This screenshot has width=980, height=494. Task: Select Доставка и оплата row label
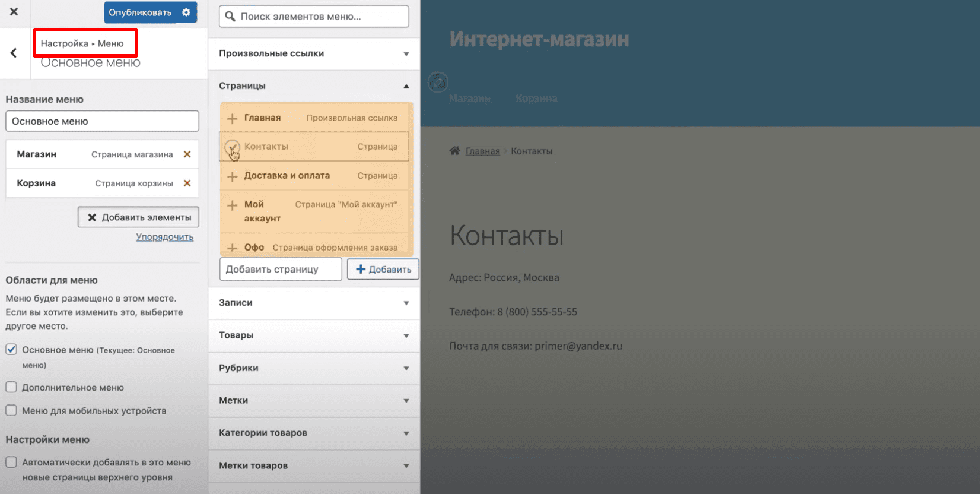click(x=287, y=176)
